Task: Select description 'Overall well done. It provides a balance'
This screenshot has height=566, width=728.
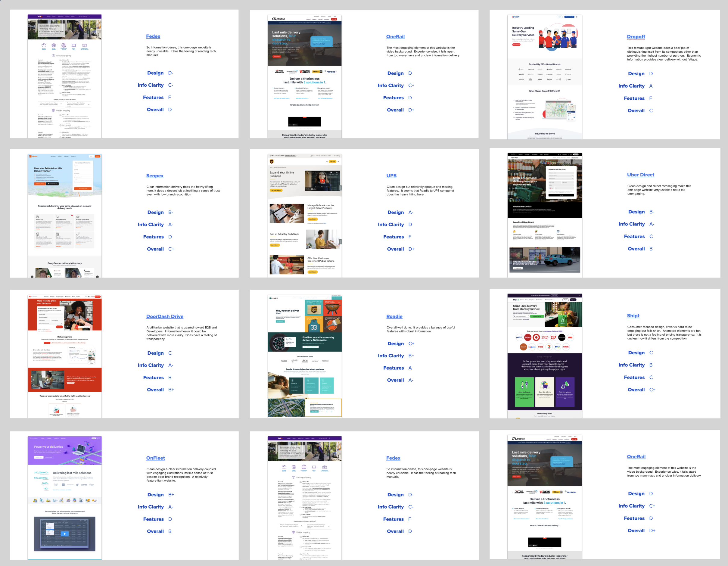Action: [x=421, y=329]
